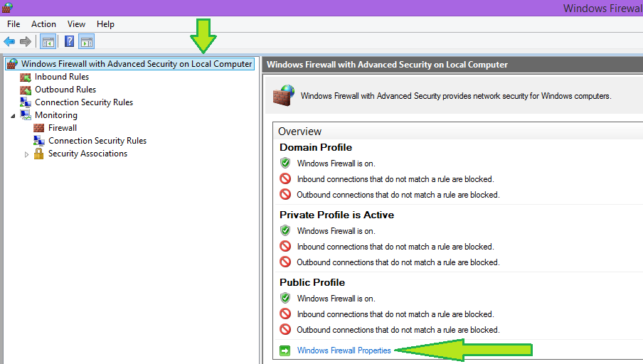
Task: Select Firewall under Monitoring
Action: pyautogui.click(x=63, y=128)
